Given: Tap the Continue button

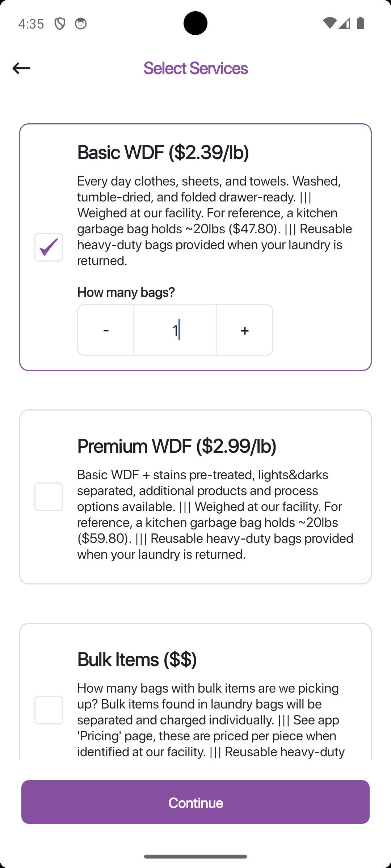Looking at the screenshot, I should 195,802.
